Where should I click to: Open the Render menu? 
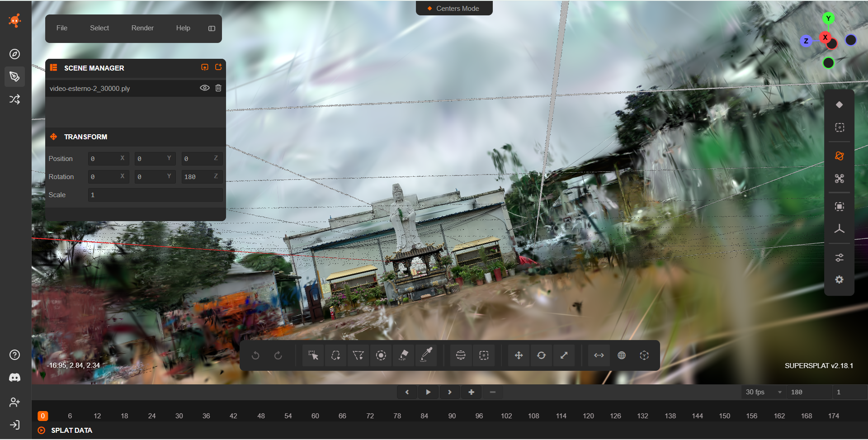point(142,28)
